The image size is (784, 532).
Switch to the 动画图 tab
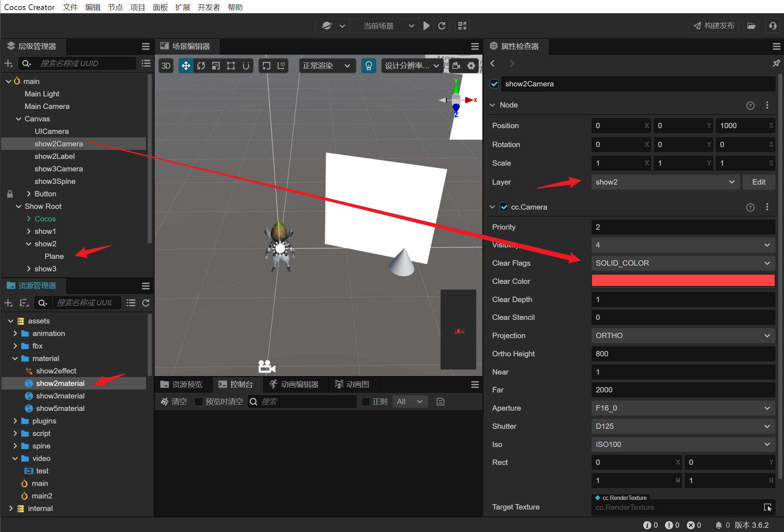pos(352,385)
